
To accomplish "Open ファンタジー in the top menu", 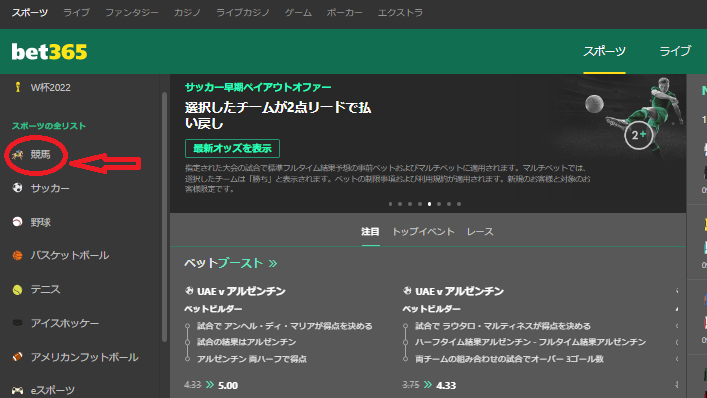I will click(x=132, y=13).
